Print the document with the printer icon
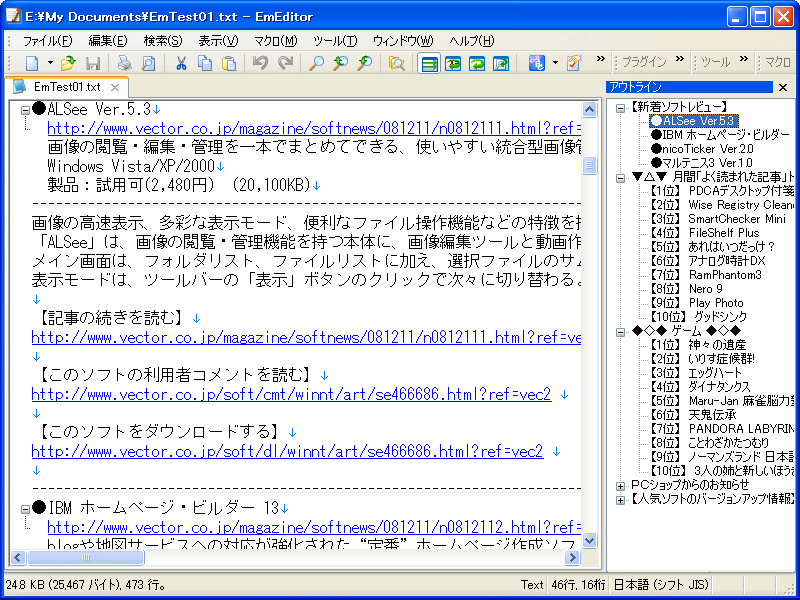Image resolution: width=800 pixels, height=600 pixels. tap(124, 63)
